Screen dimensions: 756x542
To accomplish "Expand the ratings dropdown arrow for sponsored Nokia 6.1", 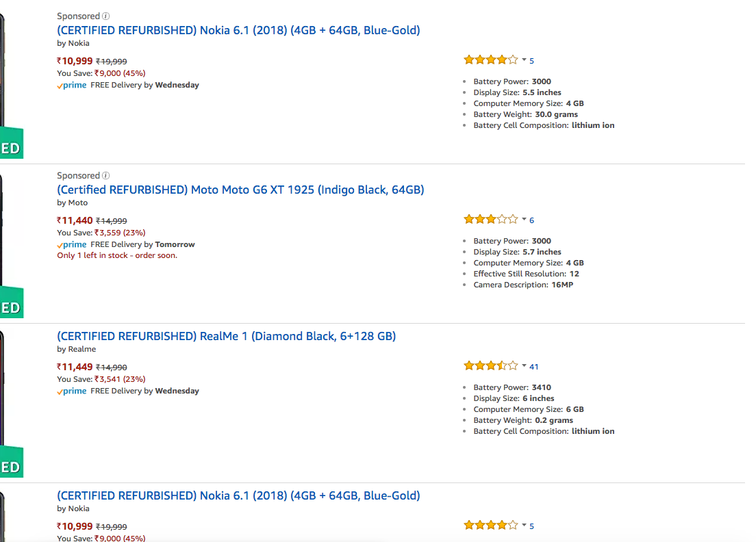I will click(524, 60).
